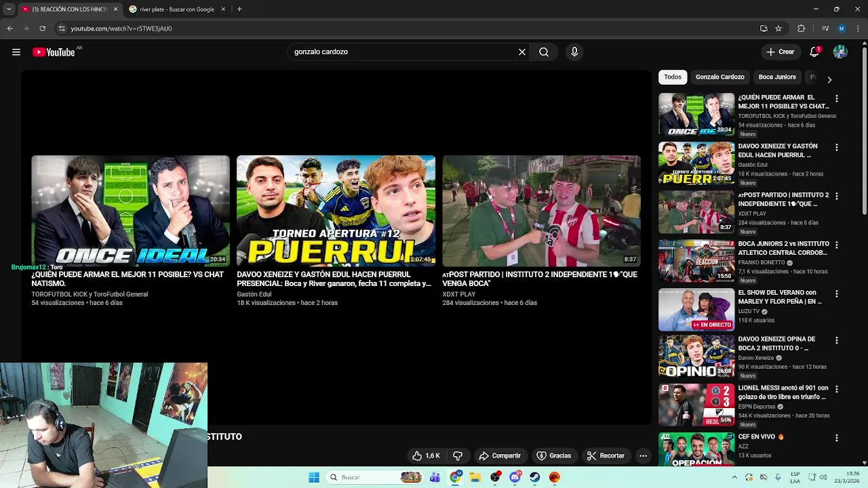Close the river plate Google tab

(222, 9)
